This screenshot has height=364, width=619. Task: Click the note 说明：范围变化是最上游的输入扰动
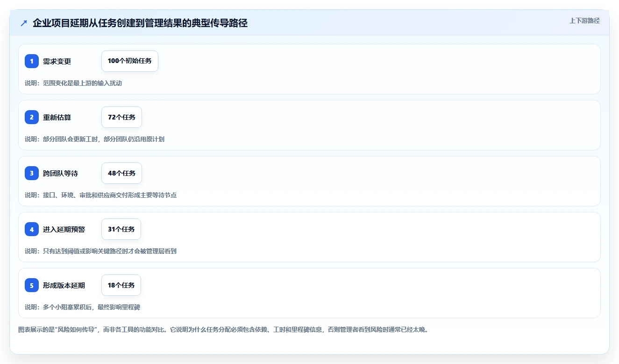tap(73, 83)
